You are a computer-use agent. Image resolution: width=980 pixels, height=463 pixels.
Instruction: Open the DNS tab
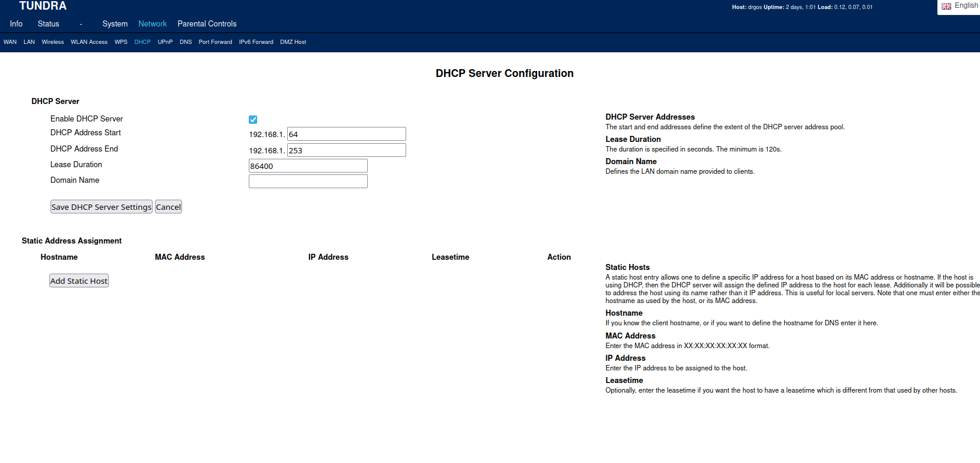(x=186, y=42)
